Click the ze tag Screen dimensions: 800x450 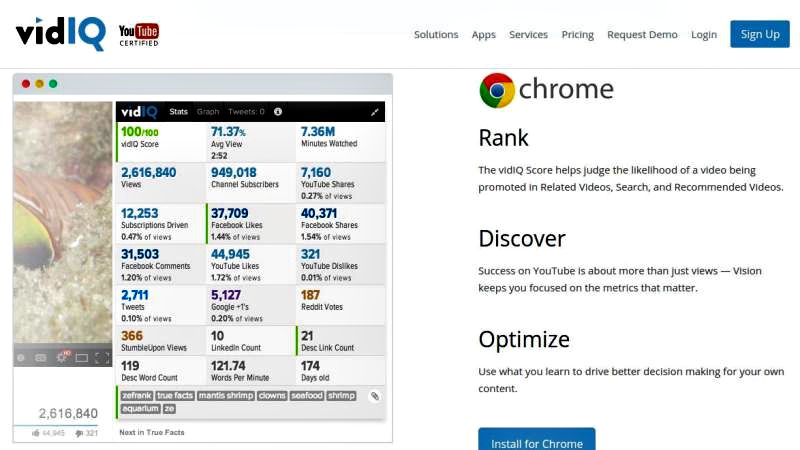point(169,409)
